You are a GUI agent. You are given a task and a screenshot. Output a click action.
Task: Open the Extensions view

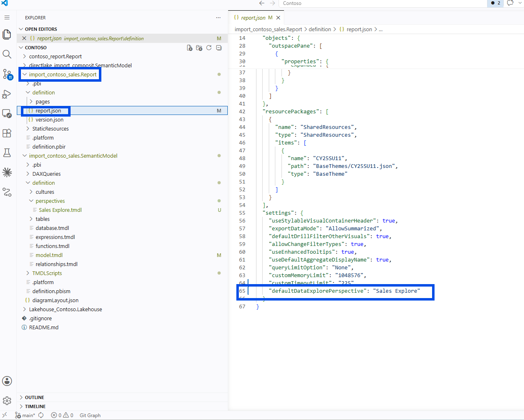[7, 133]
